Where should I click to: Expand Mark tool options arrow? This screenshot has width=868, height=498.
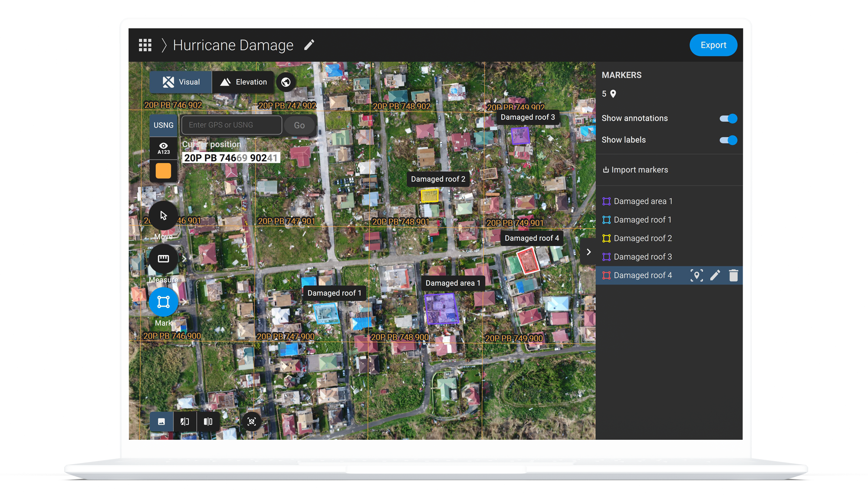(x=184, y=302)
